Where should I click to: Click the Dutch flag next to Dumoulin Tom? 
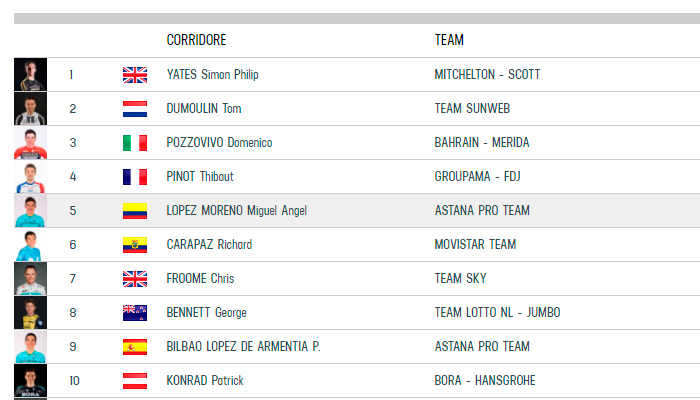click(x=135, y=109)
